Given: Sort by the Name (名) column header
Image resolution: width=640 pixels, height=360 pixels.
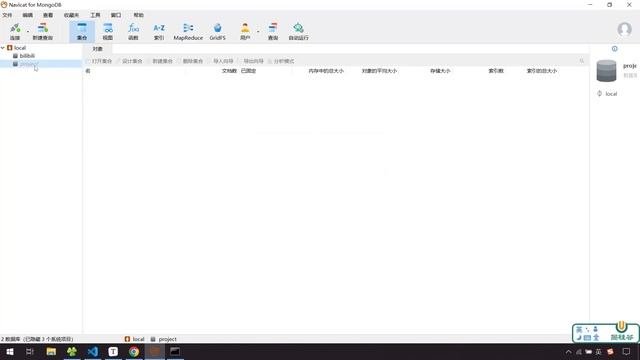Looking at the screenshot, I should tap(88, 71).
